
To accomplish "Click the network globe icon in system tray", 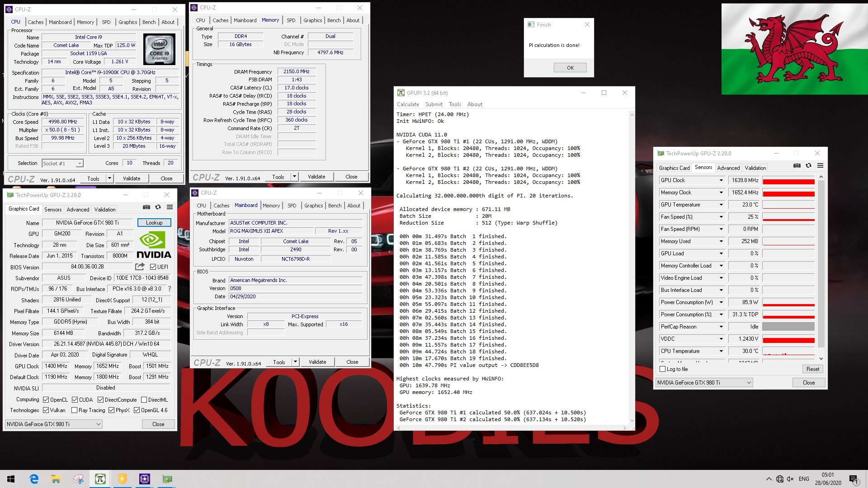I will (780, 479).
